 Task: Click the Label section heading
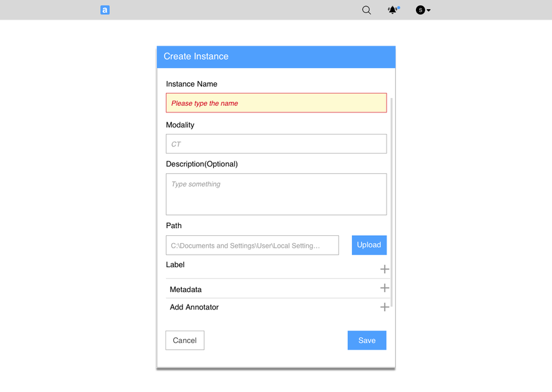pyautogui.click(x=175, y=265)
